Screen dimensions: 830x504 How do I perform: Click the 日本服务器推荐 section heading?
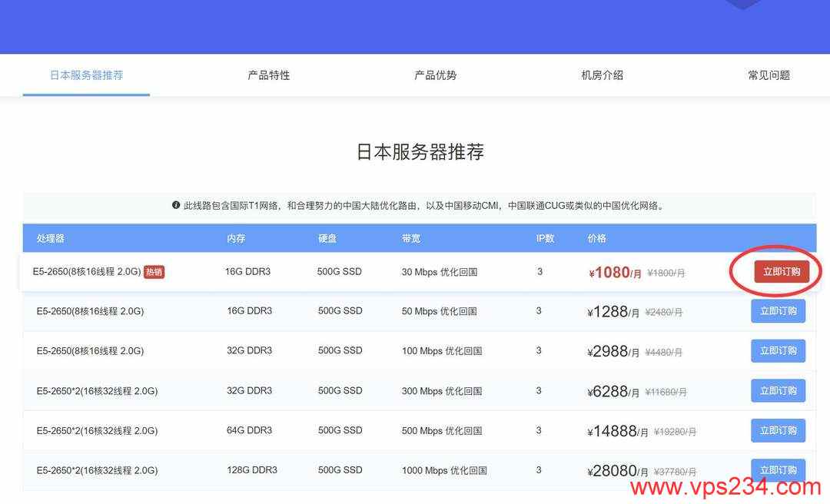pos(420,152)
